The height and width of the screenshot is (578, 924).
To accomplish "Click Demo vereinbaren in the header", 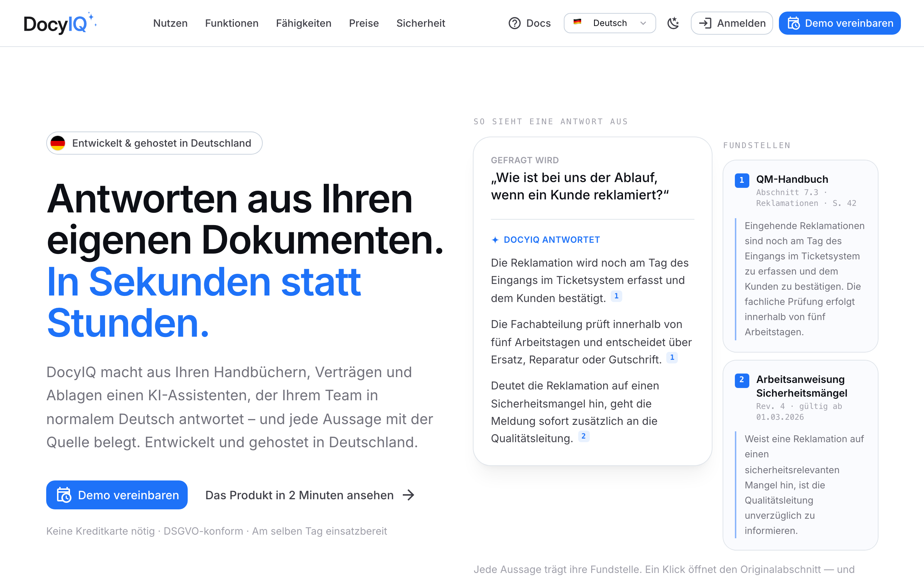I will tap(840, 23).
